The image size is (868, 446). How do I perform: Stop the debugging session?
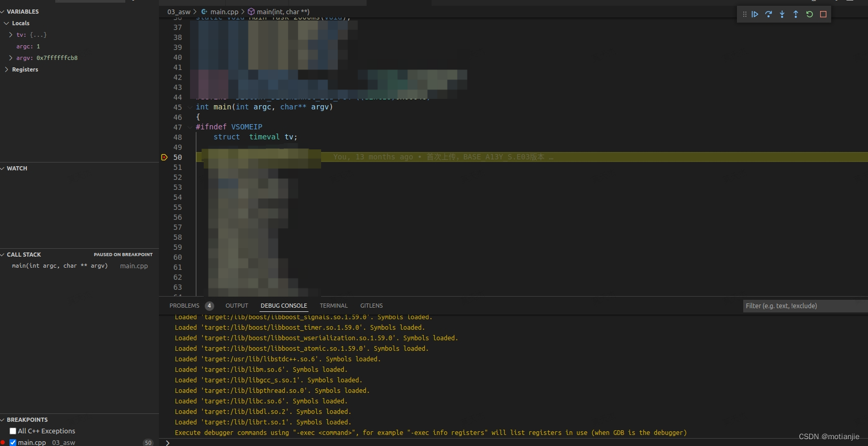click(823, 14)
